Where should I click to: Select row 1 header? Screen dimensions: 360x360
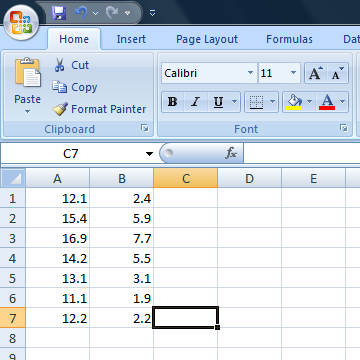(13, 198)
